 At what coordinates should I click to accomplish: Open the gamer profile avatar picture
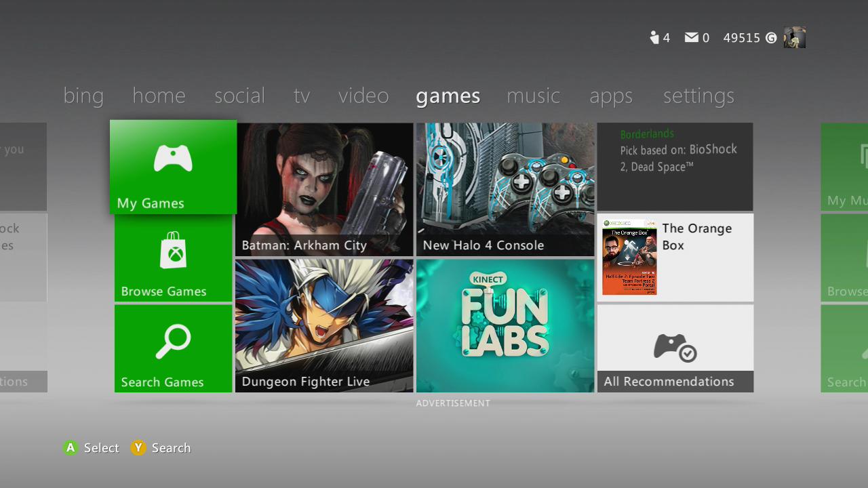(x=795, y=37)
